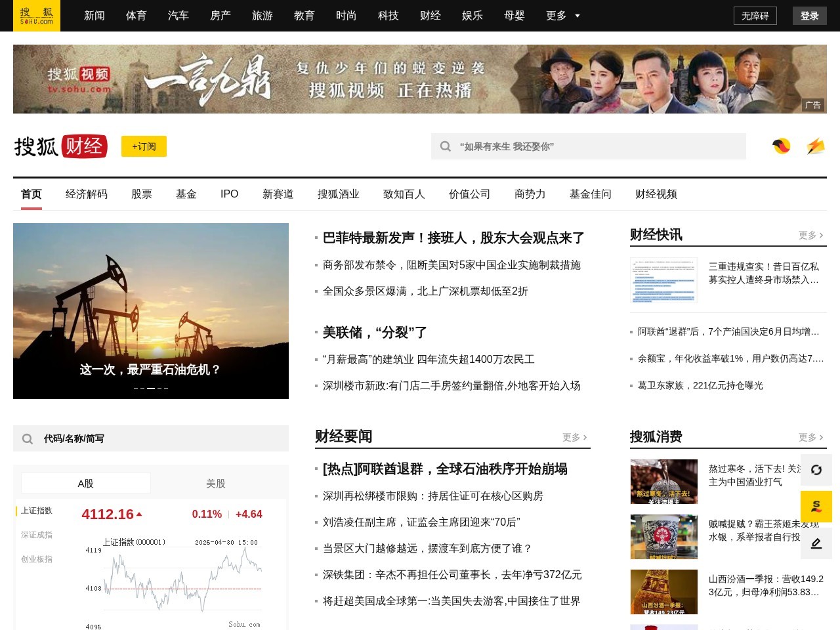The height and width of the screenshot is (630, 840).
Task: Select the 基金 tab
Action: [x=186, y=194]
